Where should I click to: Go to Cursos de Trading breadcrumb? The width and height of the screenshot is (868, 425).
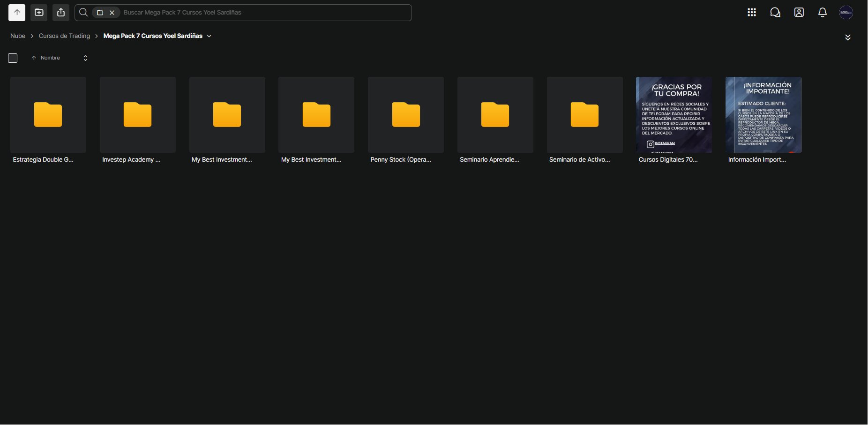coord(64,36)
